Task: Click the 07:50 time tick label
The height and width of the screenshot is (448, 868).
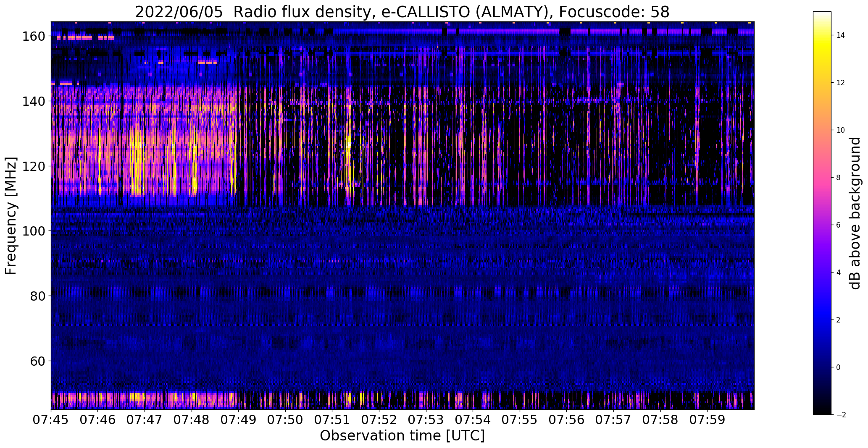Action: 285,419
